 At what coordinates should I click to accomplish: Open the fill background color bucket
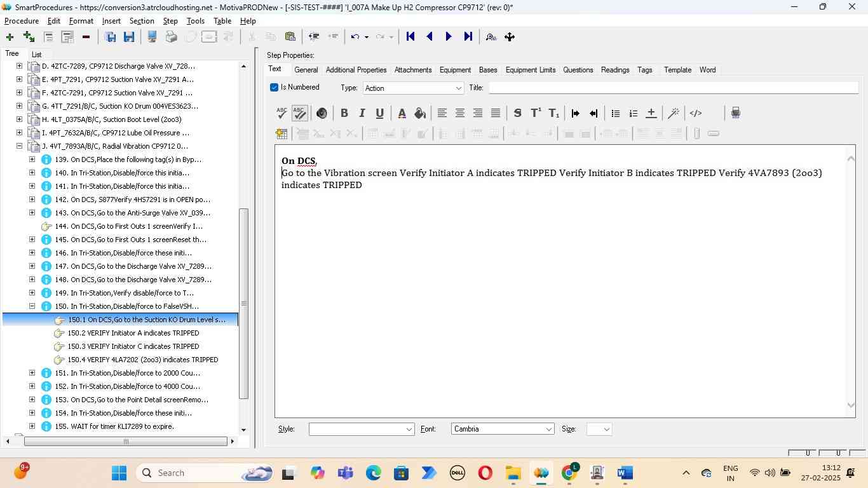pos(419,113)
